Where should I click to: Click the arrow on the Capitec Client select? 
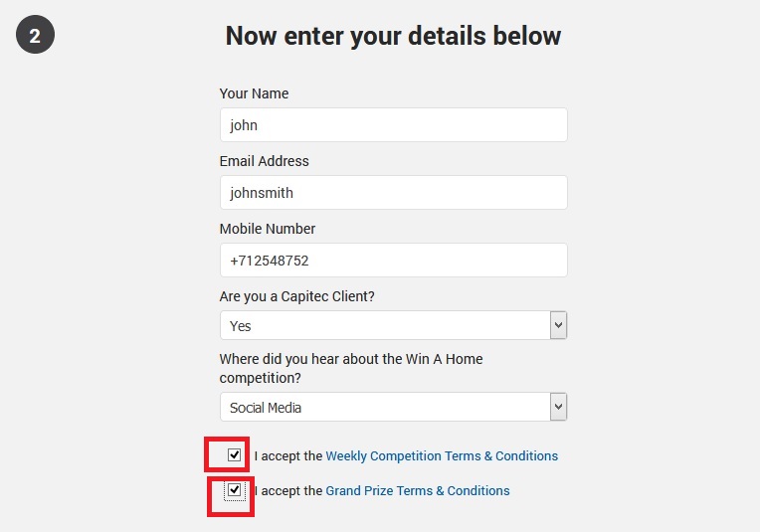tap(558, 325)
